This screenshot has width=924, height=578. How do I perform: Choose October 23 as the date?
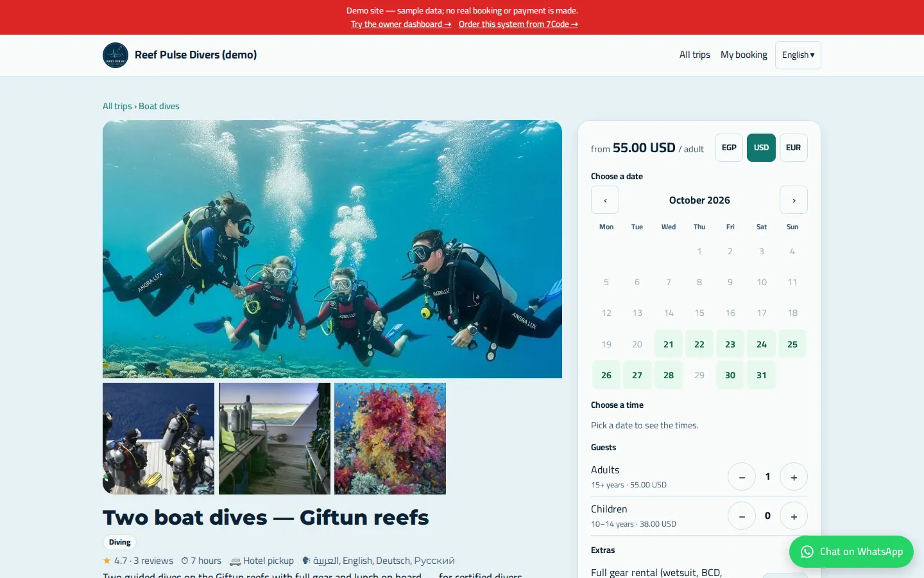pyautogui.click(x=730, y=344)
